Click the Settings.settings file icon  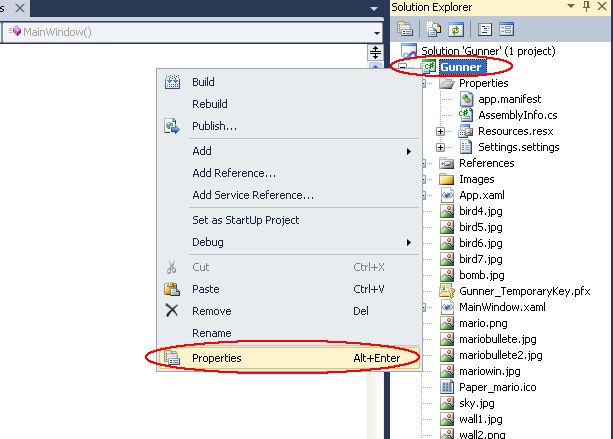[466, 147]
